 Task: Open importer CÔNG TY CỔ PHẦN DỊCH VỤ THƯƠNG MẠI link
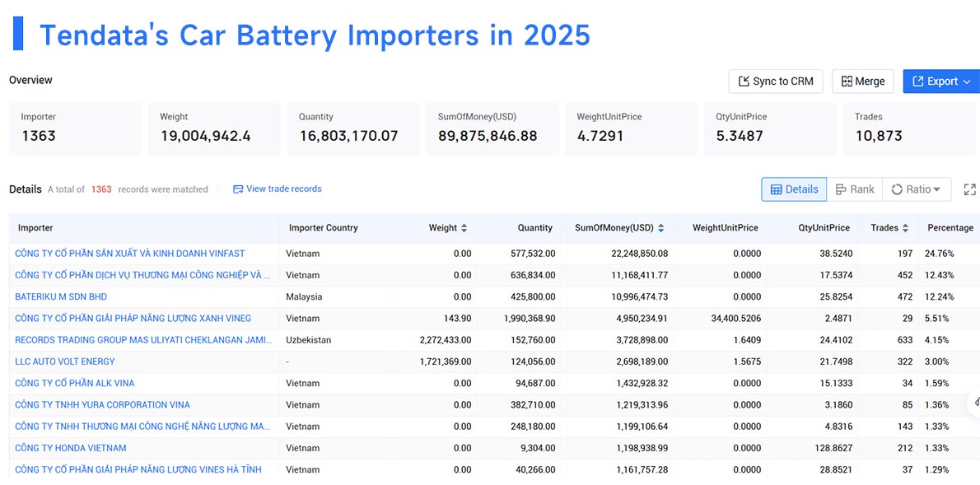pyautogui.click(x=142, y=275)
